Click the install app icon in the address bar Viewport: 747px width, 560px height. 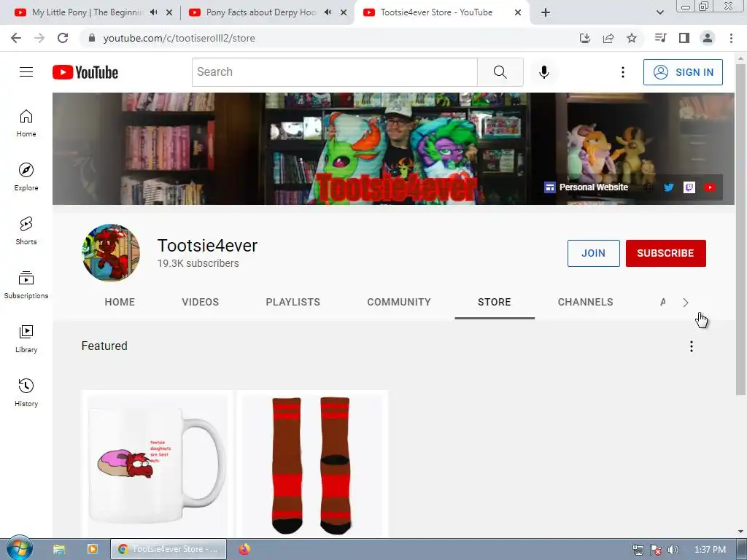click(585, 38)
